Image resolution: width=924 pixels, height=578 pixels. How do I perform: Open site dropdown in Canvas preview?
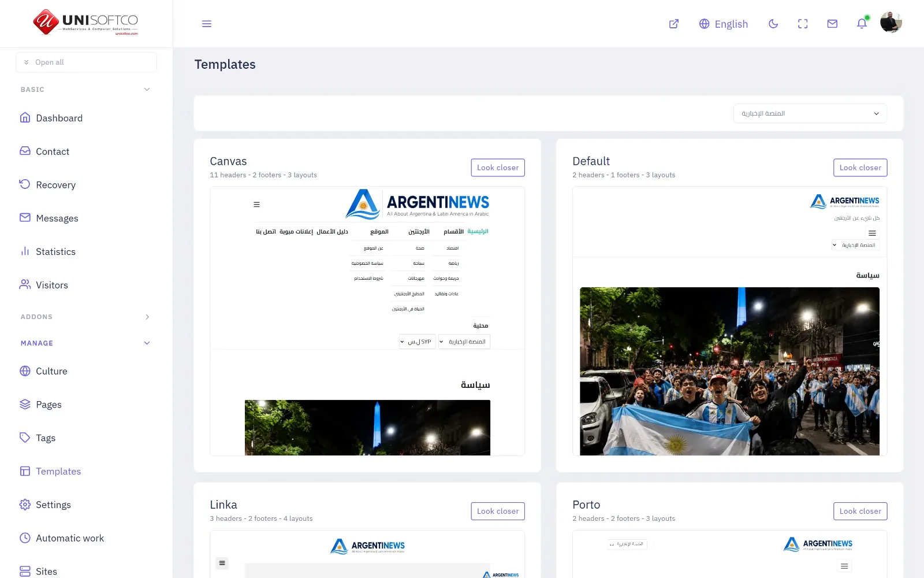pyautogui.click(x=464, y=342)
